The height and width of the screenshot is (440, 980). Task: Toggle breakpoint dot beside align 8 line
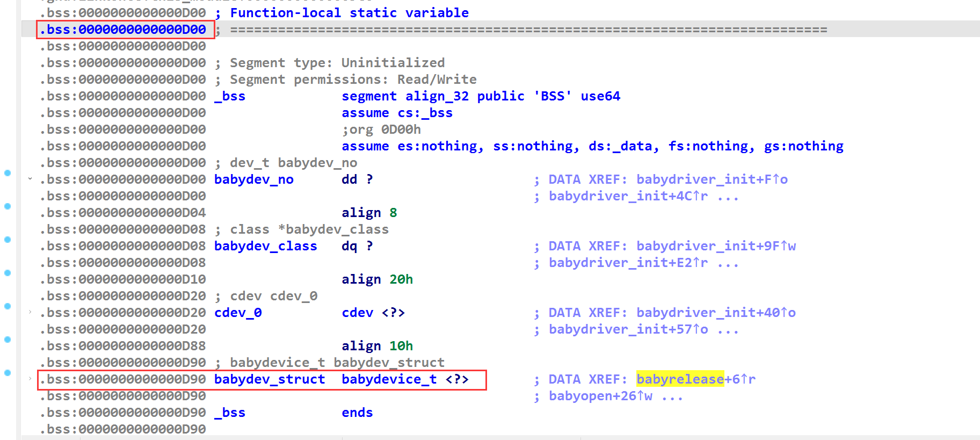tap(8, 206)
